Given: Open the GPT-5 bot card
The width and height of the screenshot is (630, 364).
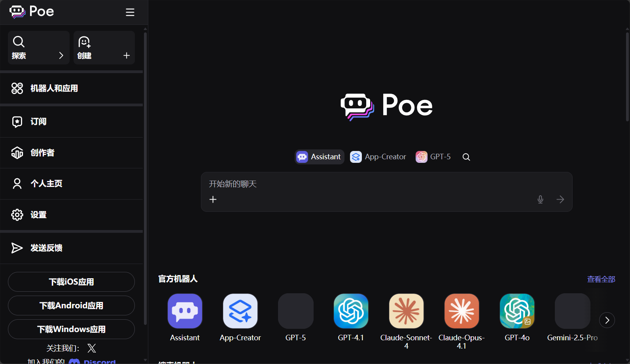Looking at the screenshot, I should pyautogui.click(x=295, y=317).
